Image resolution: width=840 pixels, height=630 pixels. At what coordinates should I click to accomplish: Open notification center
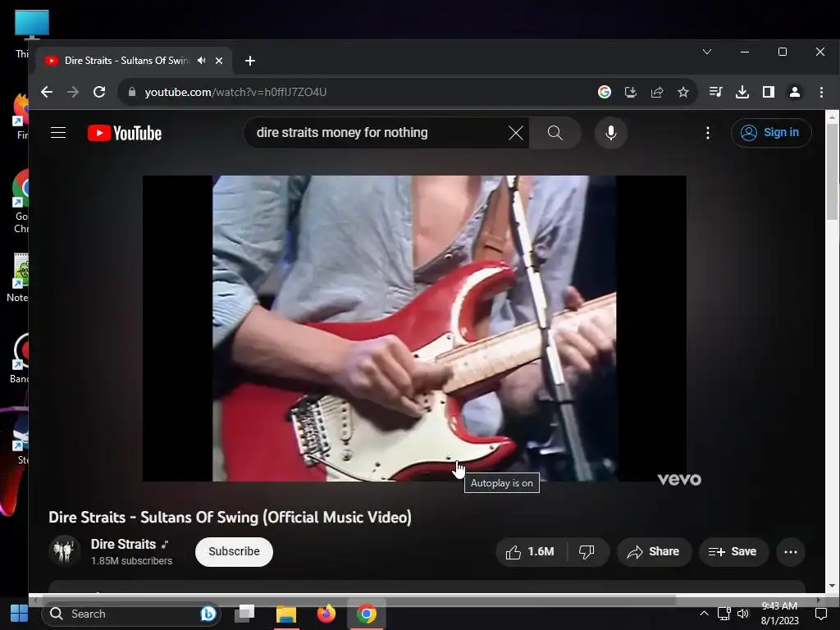820,614
